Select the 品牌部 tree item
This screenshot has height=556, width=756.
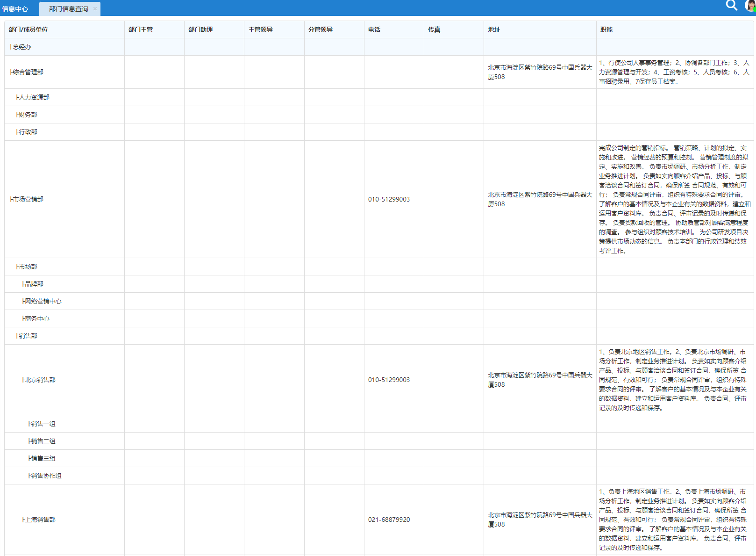(x=34, y=284)
